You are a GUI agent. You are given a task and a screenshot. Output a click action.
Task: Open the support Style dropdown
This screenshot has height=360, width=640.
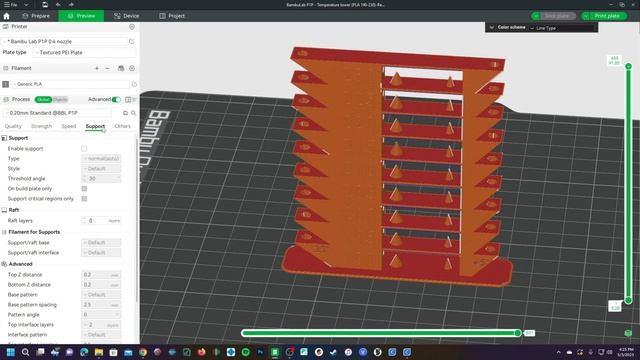(x=101, y=169)
